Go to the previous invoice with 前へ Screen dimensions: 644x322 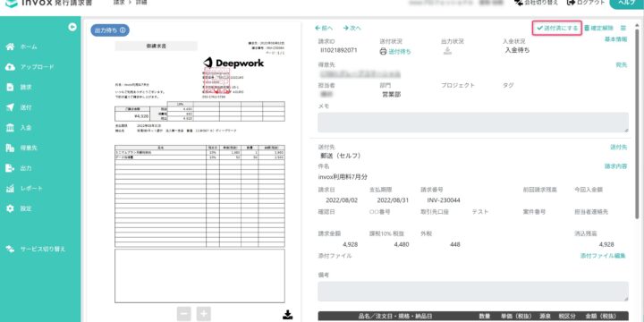pyautogui.click(x=324, y=29)
